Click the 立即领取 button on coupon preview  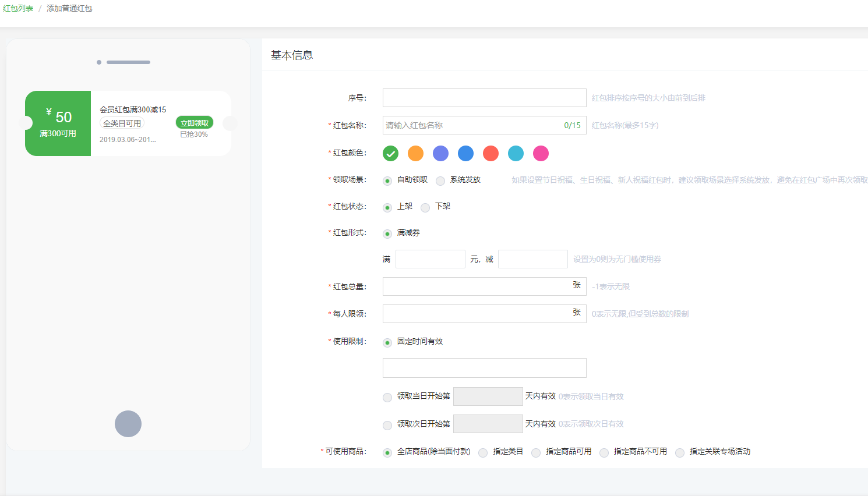pyautogui.click(x=195, y=123)
